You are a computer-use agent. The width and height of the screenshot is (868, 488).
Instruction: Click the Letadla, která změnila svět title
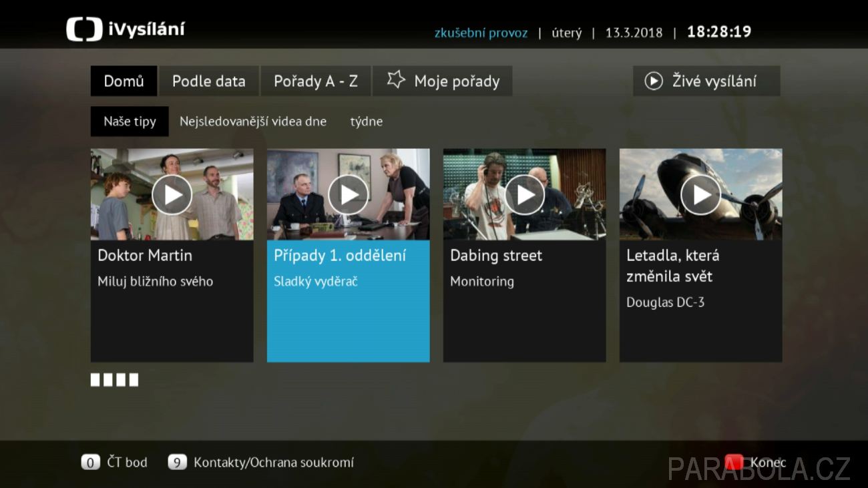coord(673,266)
